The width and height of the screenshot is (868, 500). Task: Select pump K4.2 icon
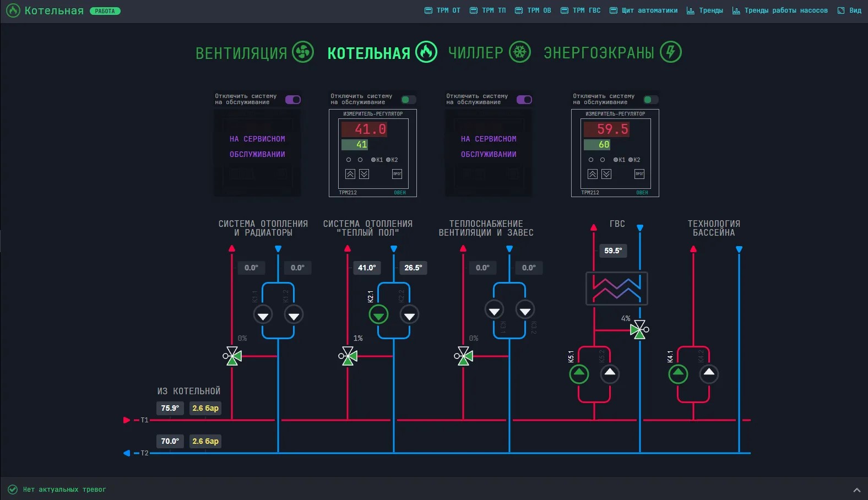(709, 374)
